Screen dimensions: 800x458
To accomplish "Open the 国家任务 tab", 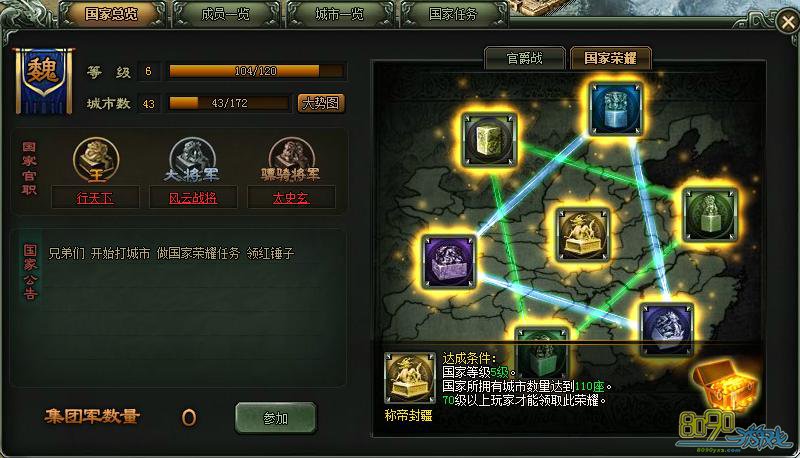I will [x=453, y=14].
